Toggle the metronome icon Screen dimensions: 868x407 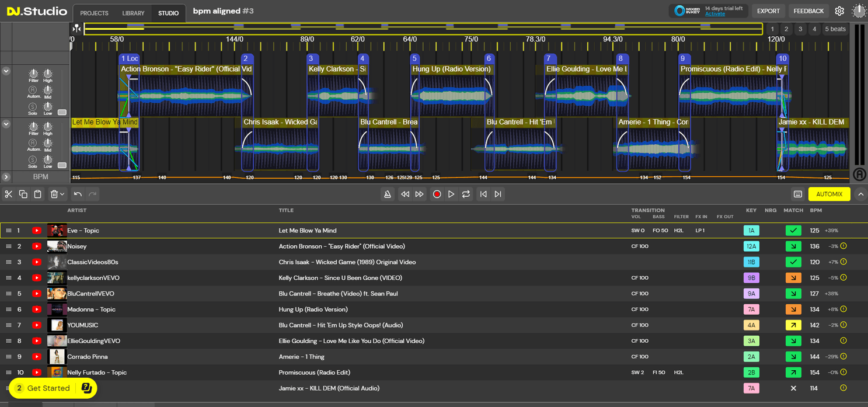(x=388, y=194)
